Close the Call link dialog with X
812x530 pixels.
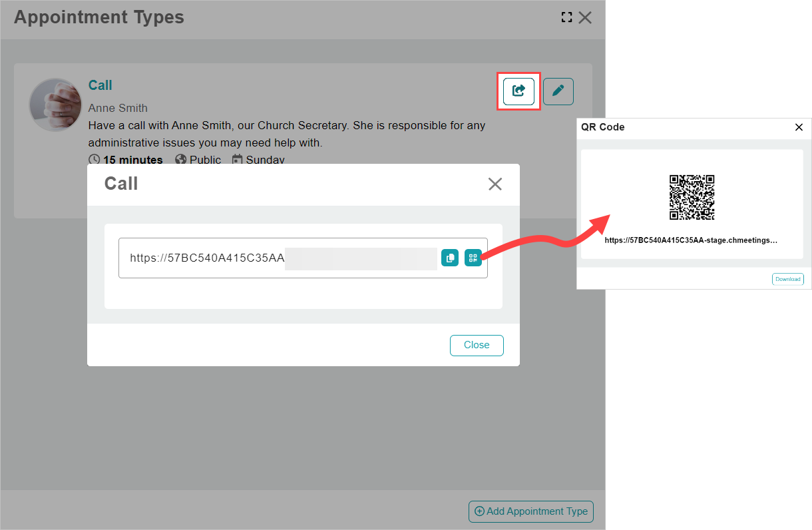[495, 184]
